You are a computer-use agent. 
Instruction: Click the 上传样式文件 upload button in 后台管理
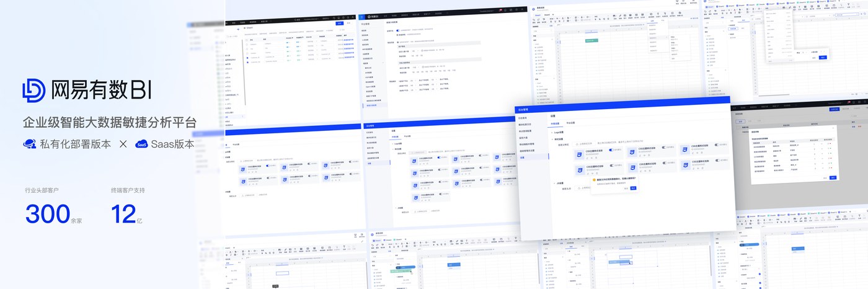pos(584,144)
